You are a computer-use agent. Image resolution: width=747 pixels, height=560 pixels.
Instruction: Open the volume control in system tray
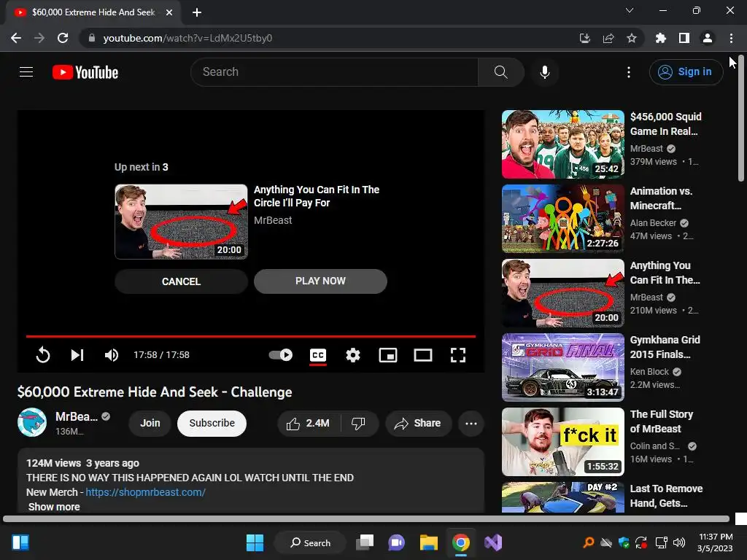(x=679, y=542)
